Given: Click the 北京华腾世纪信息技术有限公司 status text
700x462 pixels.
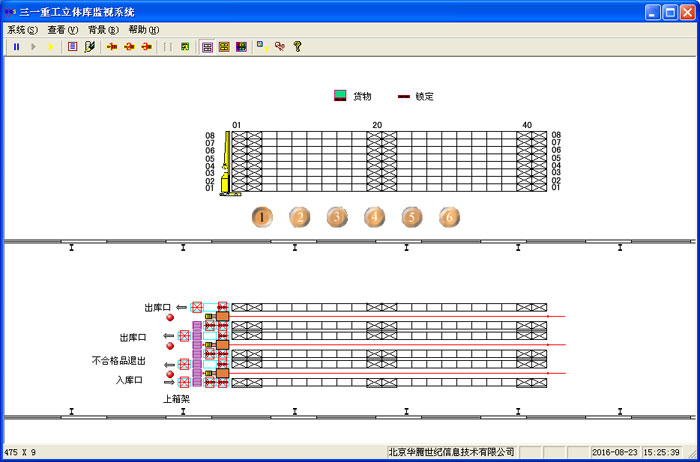Looking at the screenshot, I should (451, 452).
